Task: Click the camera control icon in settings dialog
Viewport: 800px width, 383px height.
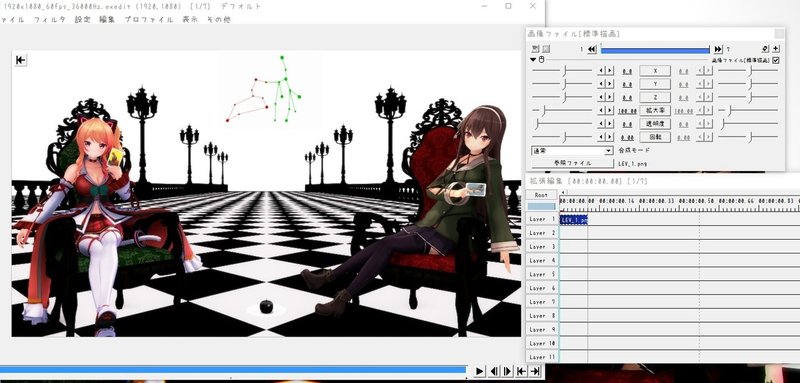Action: pyautogui.click(x=535, y=49)
